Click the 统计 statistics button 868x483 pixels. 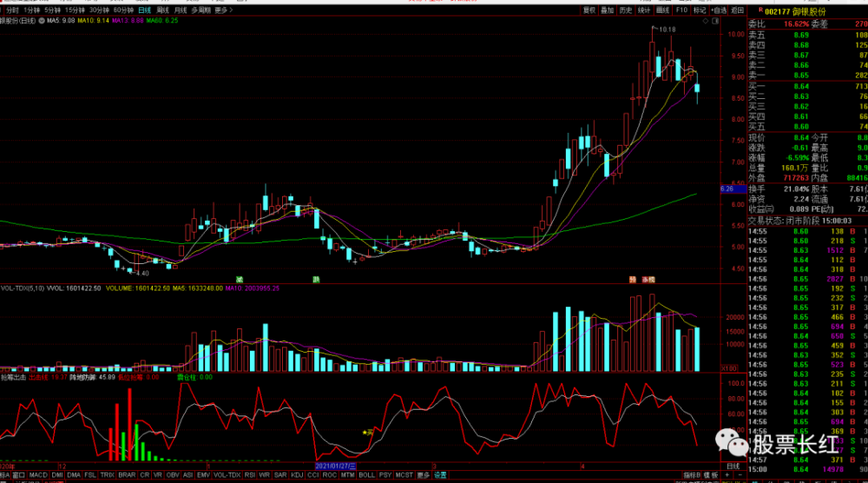[644, 10]
